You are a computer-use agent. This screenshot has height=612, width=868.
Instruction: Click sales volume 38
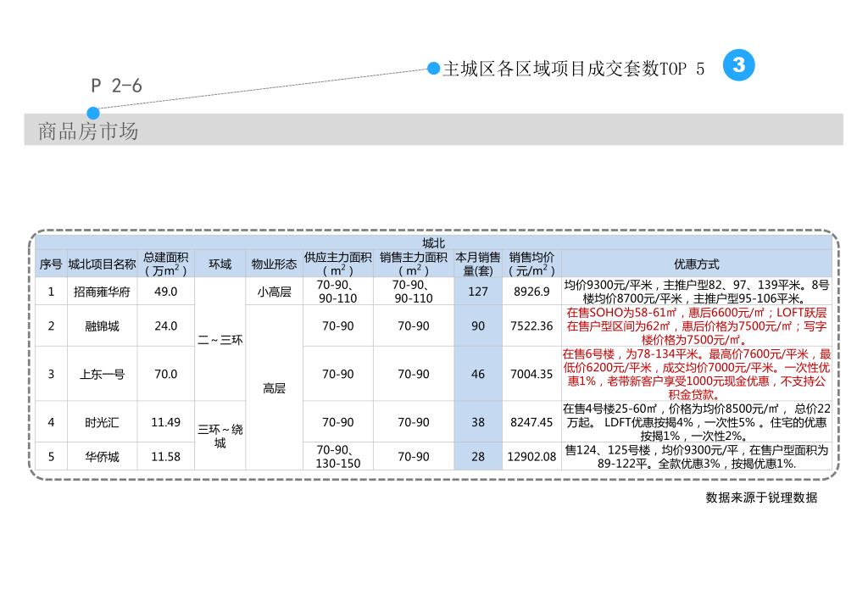pos(478,422)
